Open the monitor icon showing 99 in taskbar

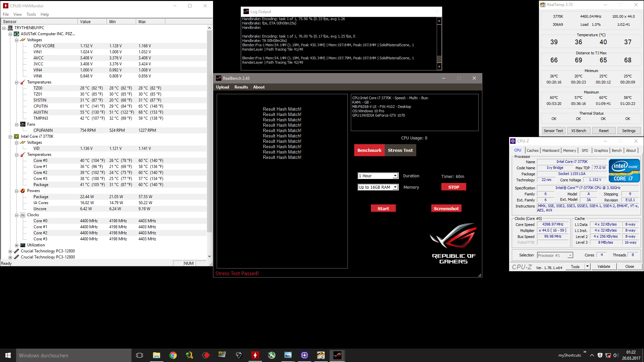[222, 355]
